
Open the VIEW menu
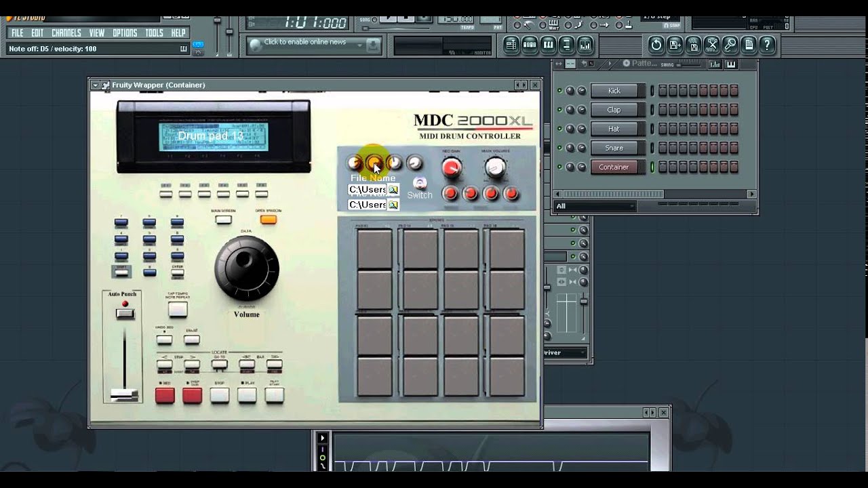[97, 33]
